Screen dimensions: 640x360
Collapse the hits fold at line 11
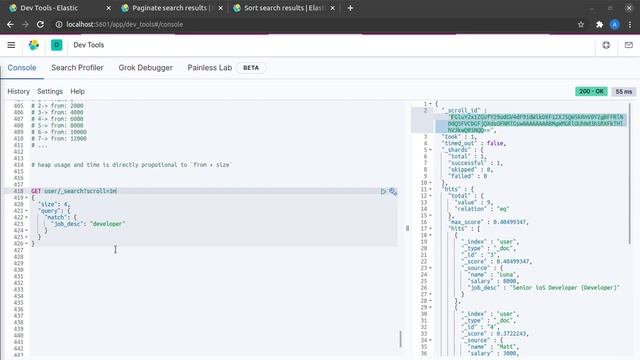point(430,189)
